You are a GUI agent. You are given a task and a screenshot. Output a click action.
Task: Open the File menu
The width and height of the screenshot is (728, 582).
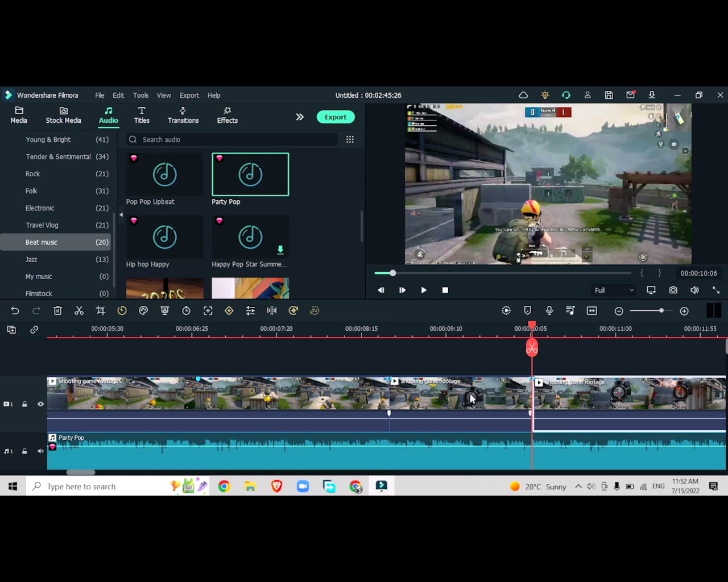100,95
